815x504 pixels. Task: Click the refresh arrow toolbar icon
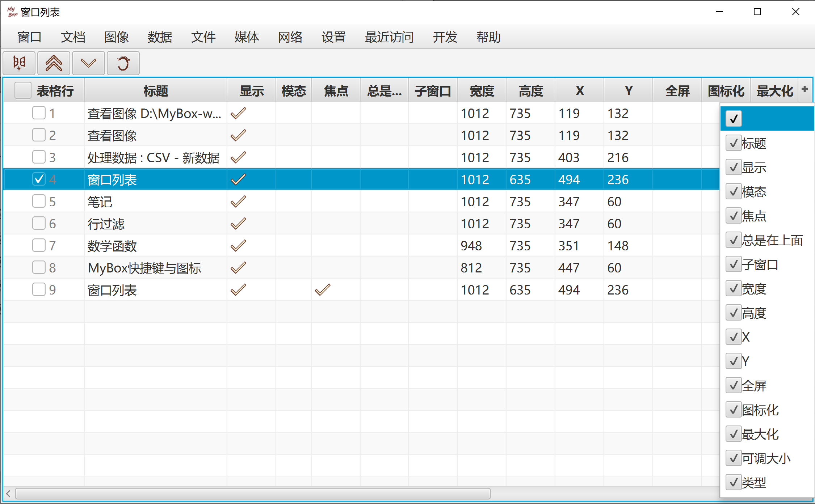(123, 63)
